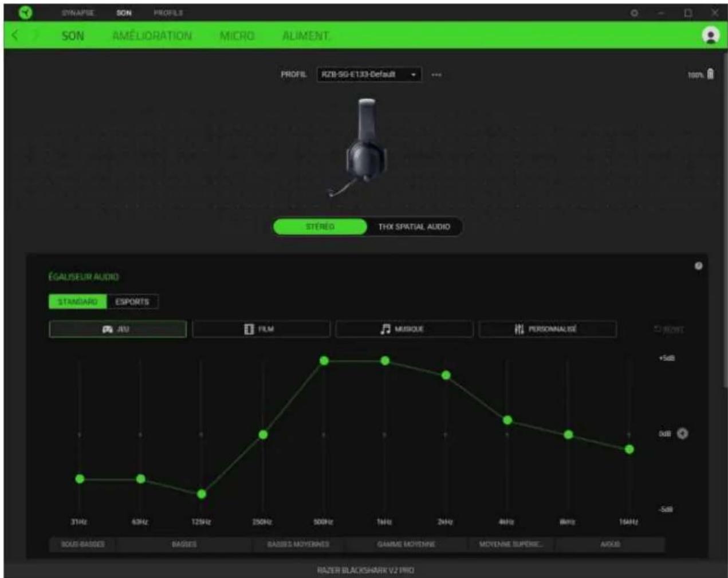Click the 4kHz equalizer slider handle

point(507,420)
